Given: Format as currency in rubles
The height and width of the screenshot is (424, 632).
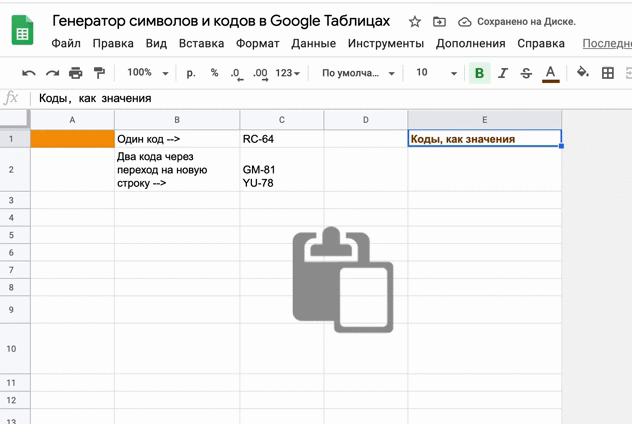Looking at the screenshot, I should (x=191, y=73).
